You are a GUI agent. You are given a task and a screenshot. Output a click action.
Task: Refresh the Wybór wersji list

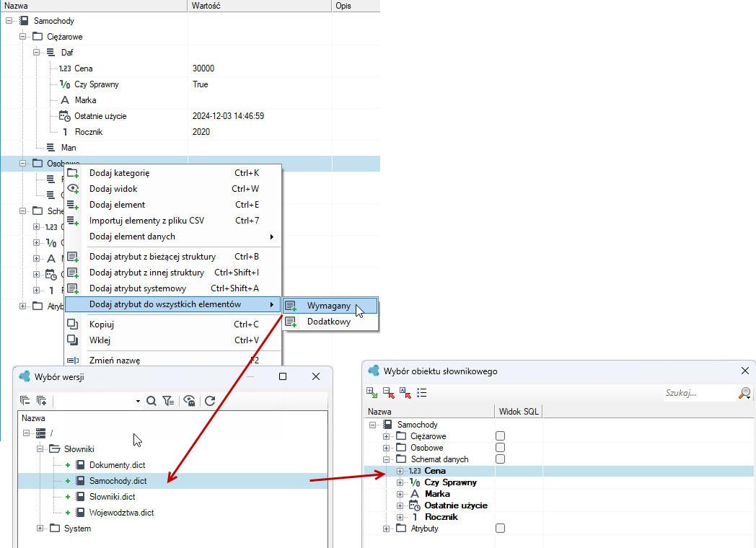pyautogui.click(x=210, y=400)
